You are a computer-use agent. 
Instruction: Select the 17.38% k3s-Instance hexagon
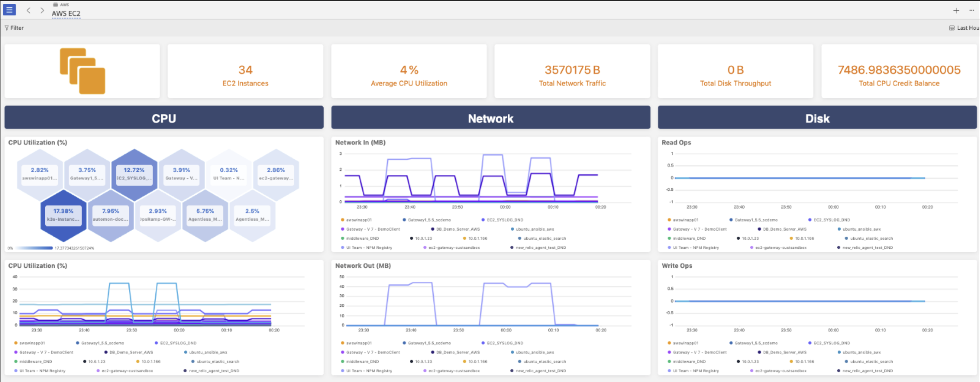63,215
